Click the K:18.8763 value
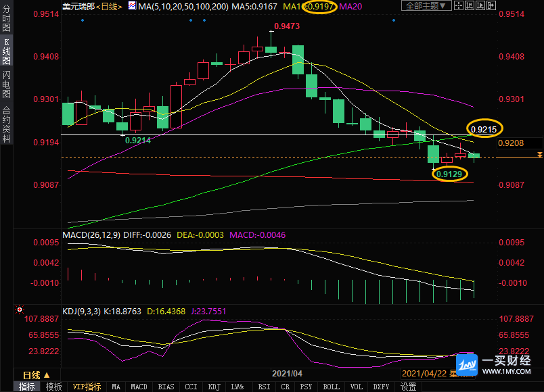This screenshot has width=544, height=392. coord(122,312)
